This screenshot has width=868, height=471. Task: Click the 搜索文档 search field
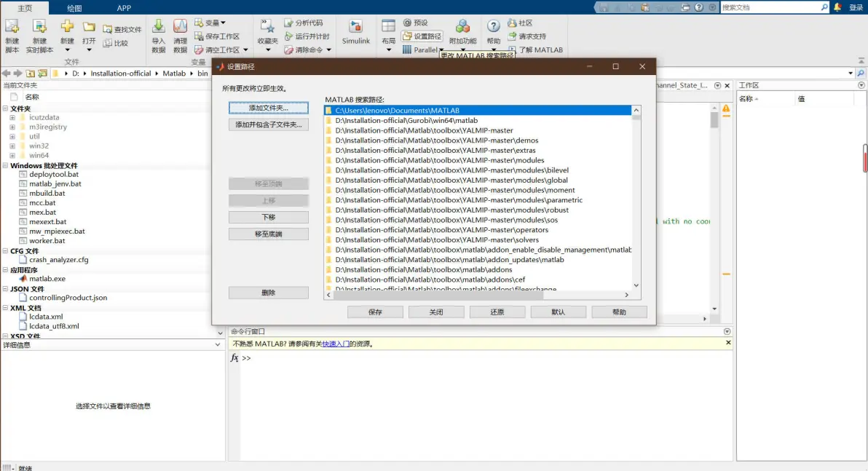click(x=770, y=7)
